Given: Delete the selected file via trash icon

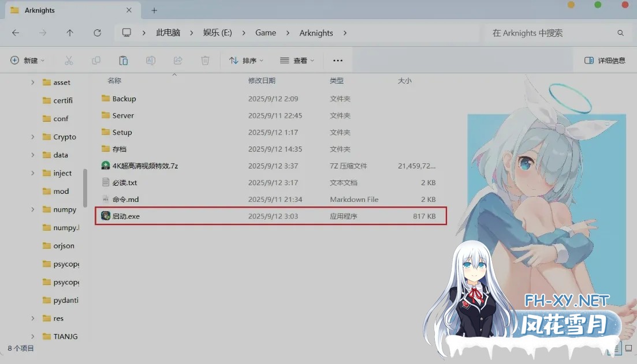Looking at the screenshot, I should click(205, 60).
